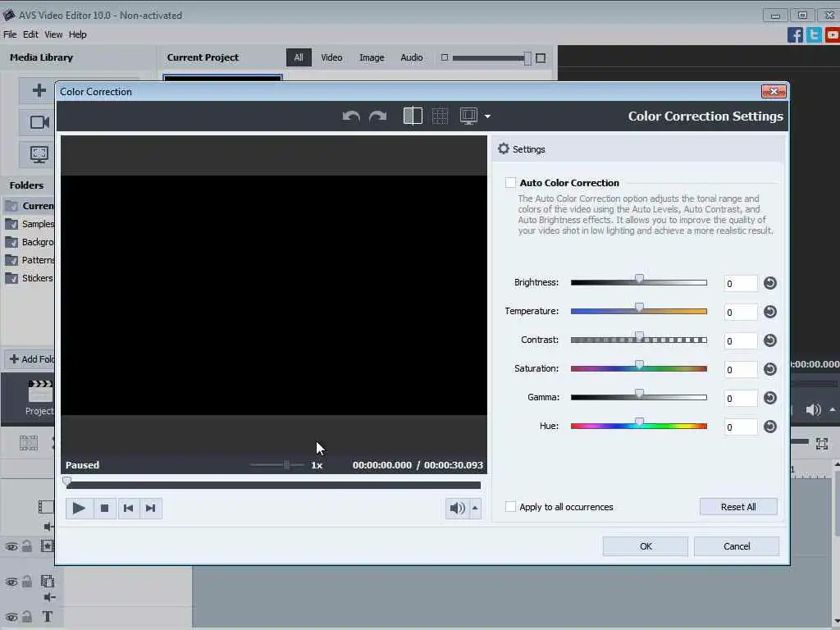Select the Video filter tab

[331, 57]
